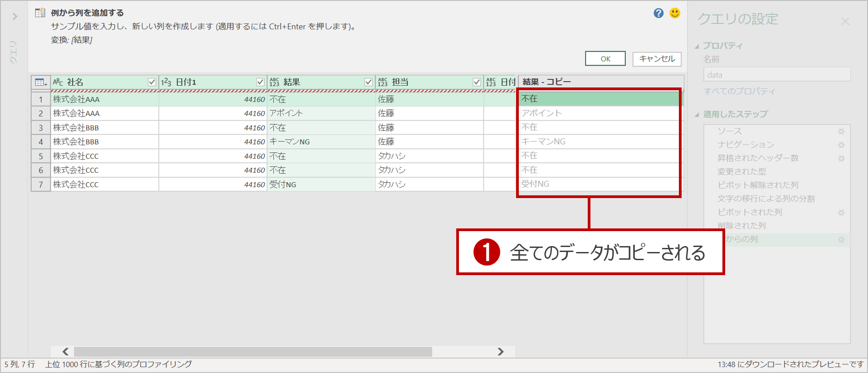
Task: Click タカハシ cell in row 7 of 担当
Action: point(429,184)
